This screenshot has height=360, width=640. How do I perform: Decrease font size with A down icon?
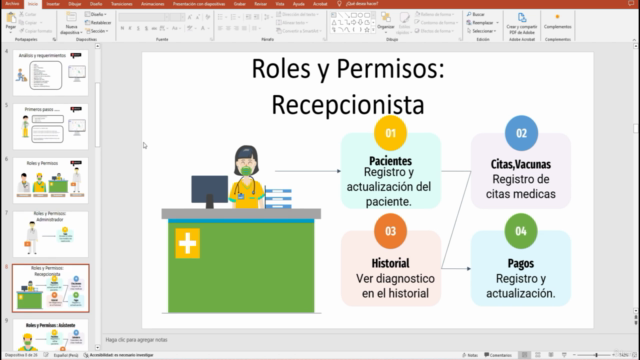tap(198, 17)
